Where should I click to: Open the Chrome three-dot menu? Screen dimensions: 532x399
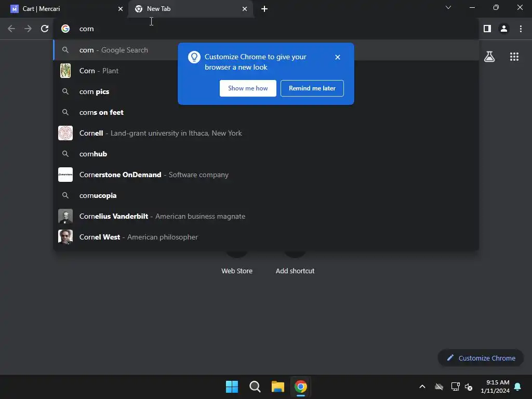[521, 29]
